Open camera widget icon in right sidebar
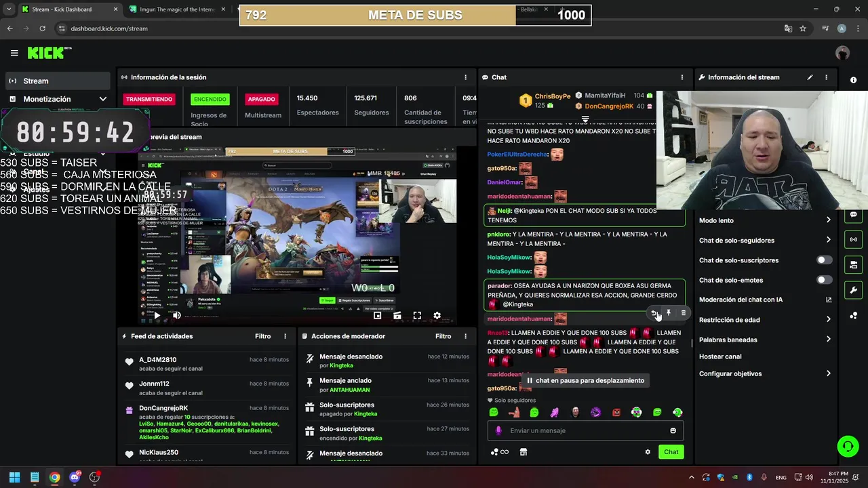Image resolution: width=868 pixels, height=488 pixels. pos(853,264)
